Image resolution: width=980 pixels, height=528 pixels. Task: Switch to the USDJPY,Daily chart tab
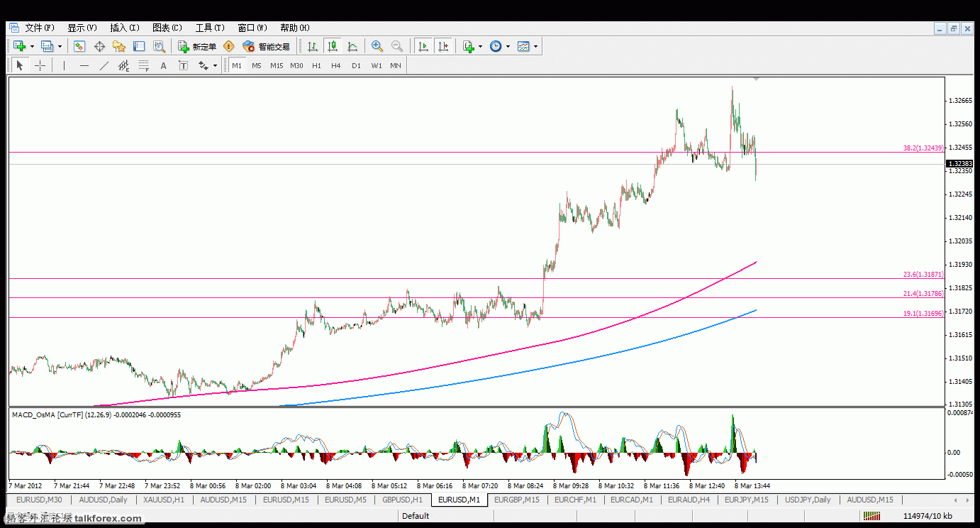click(x=808, y=500)
